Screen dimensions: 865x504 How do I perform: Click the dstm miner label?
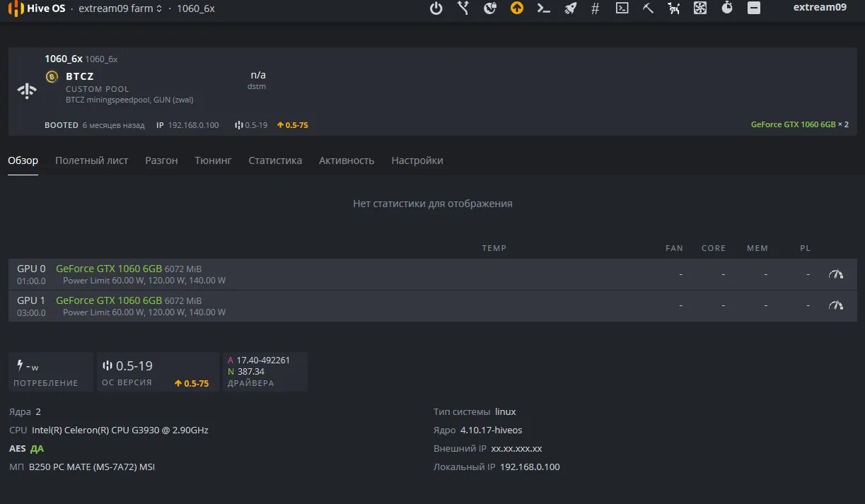[x=257, y=86]
